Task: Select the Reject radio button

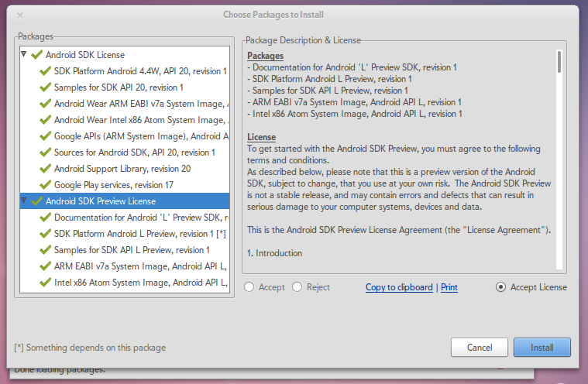Action: click(297, 287)
